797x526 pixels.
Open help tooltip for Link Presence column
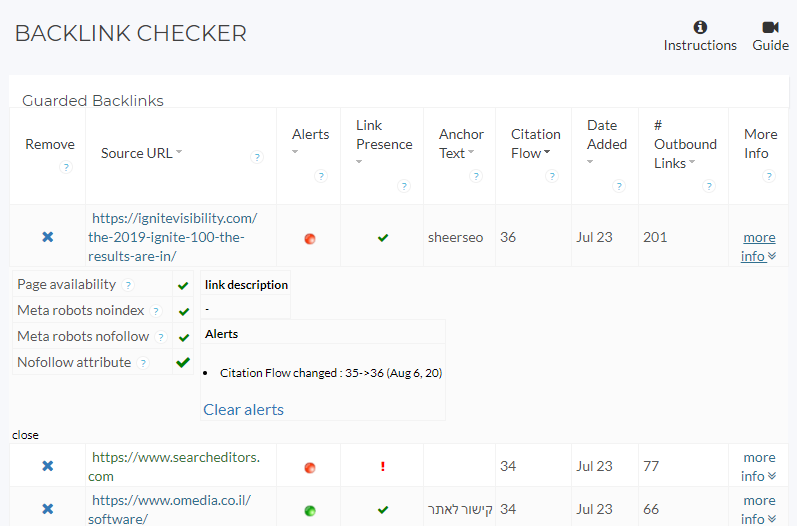[404, 186]
